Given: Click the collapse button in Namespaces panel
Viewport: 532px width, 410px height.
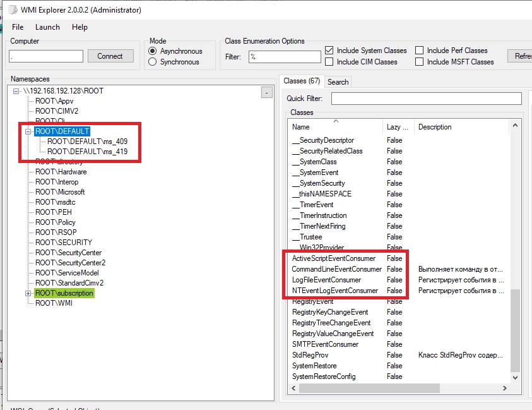Looking at the screenshot, I should click(x=267, y=93).
